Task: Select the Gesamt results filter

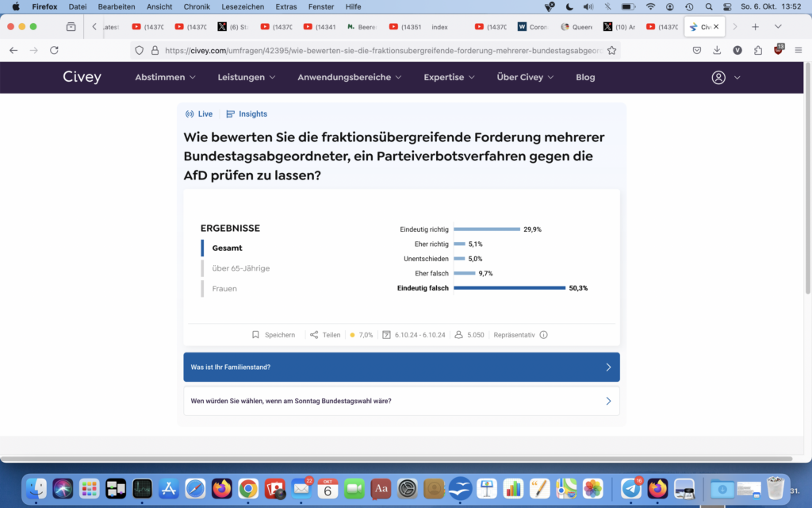Action: (x=227, y=248)
